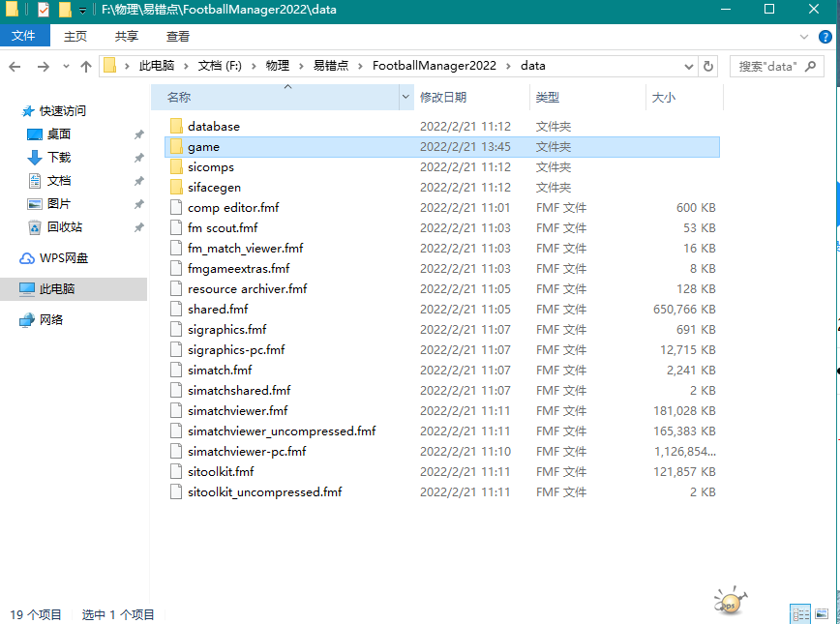Open 回收站 from quick access
Image resolution: width=840 pixels, height=624 pixels.
[64, 227]
